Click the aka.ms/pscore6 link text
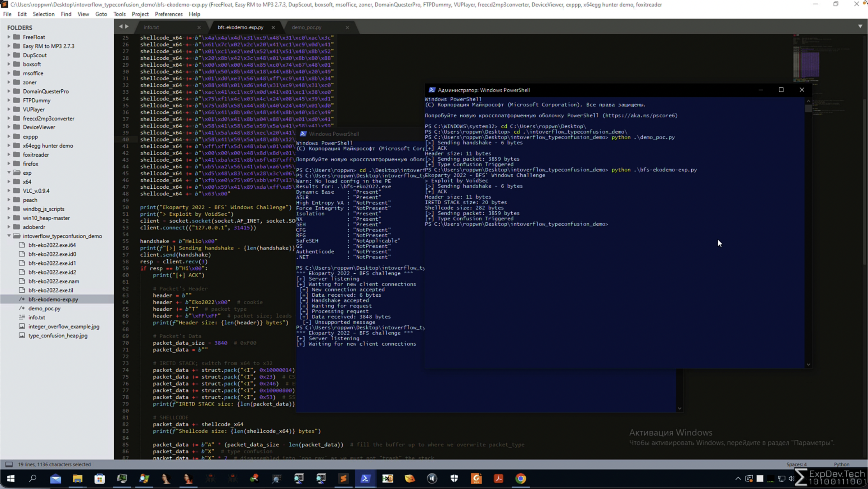This screenshot has width=868, height=489. (x=640, y=116)
